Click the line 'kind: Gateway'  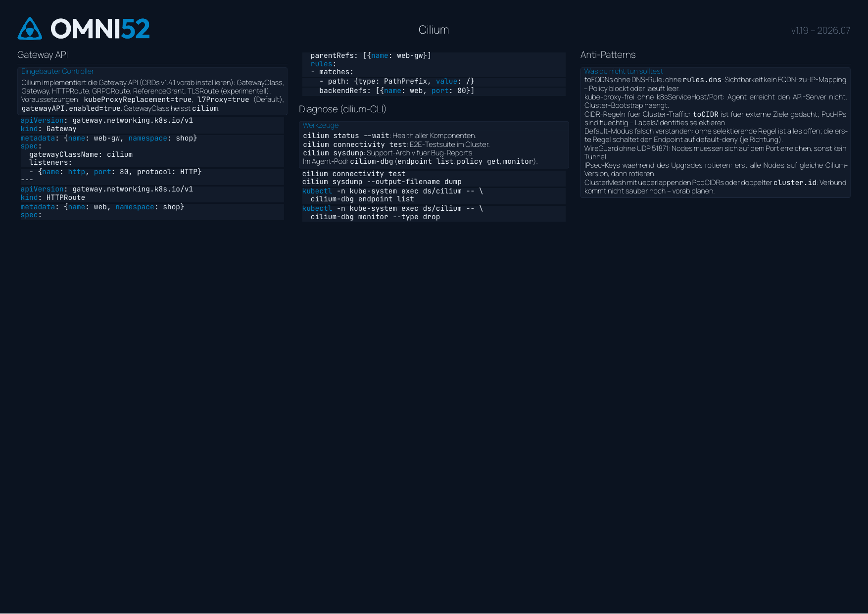(48, 129)
